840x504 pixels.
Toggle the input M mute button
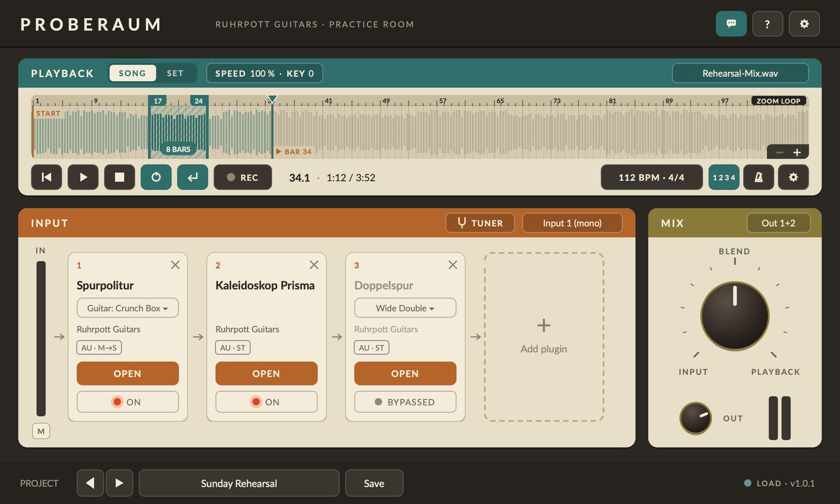coord(41,431)
